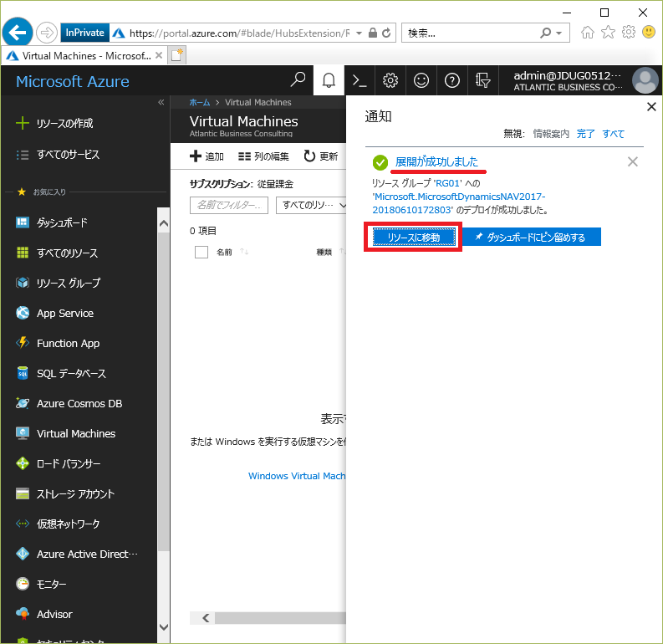Click the ホーム breadcrumb link
The image size is (663, 644).
pos(200,102)
